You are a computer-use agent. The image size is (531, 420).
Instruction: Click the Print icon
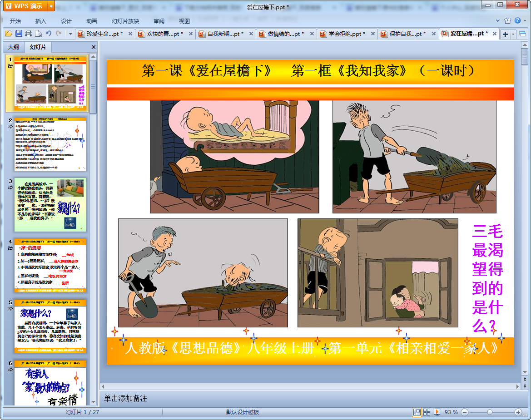click(29, 34)
